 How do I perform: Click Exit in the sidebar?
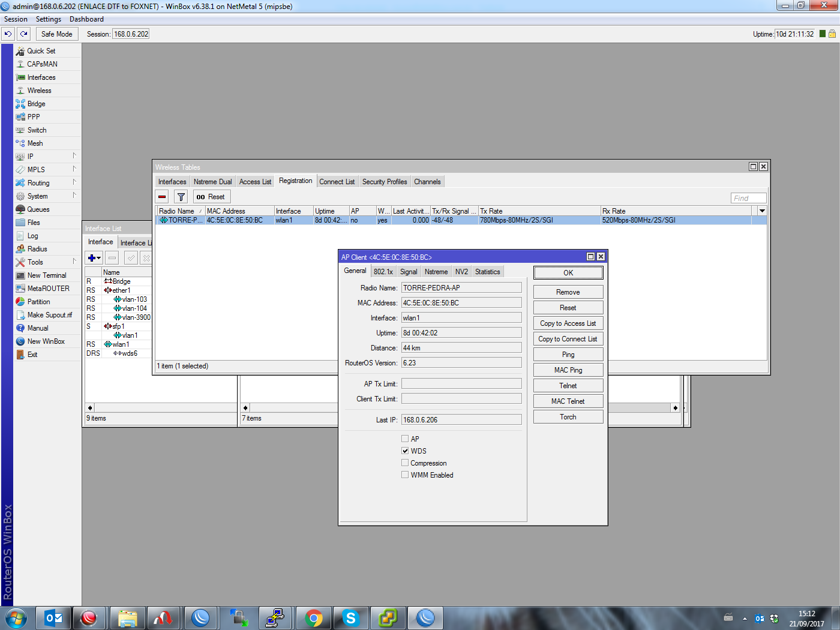[32, 355]
